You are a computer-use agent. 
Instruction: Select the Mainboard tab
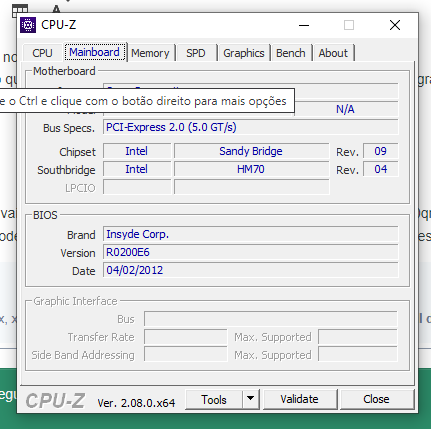click(95, 52)
